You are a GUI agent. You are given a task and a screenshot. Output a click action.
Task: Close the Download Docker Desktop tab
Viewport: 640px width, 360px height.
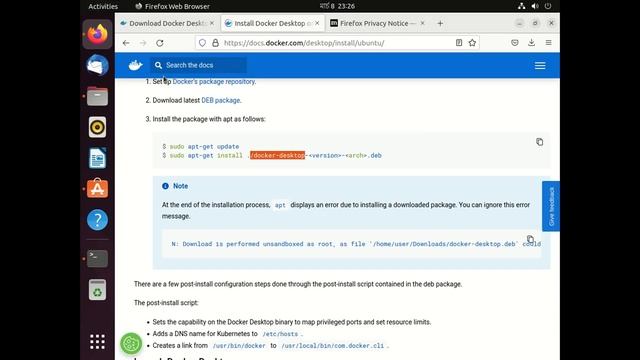212,23
